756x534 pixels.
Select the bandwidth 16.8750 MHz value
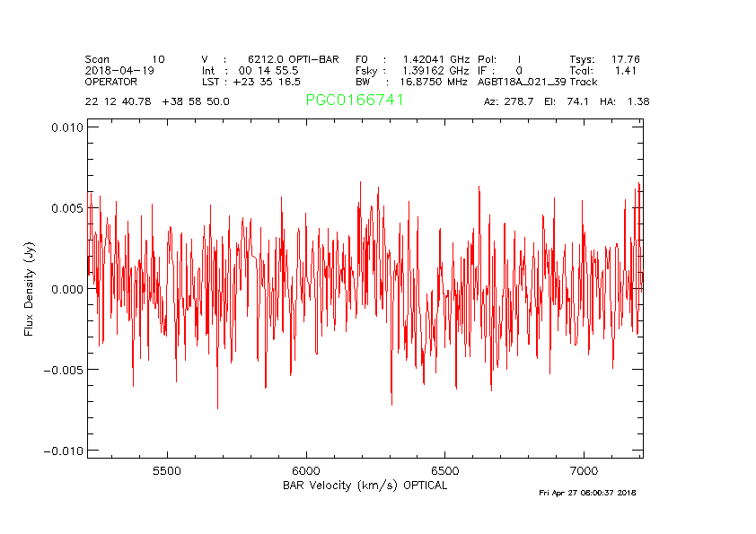pos(433,81)
